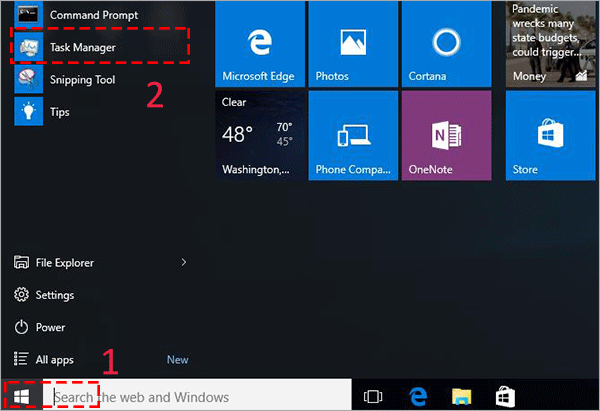Open the Photos tile
This screenshot has width=600, height=411.
point(353,44)
